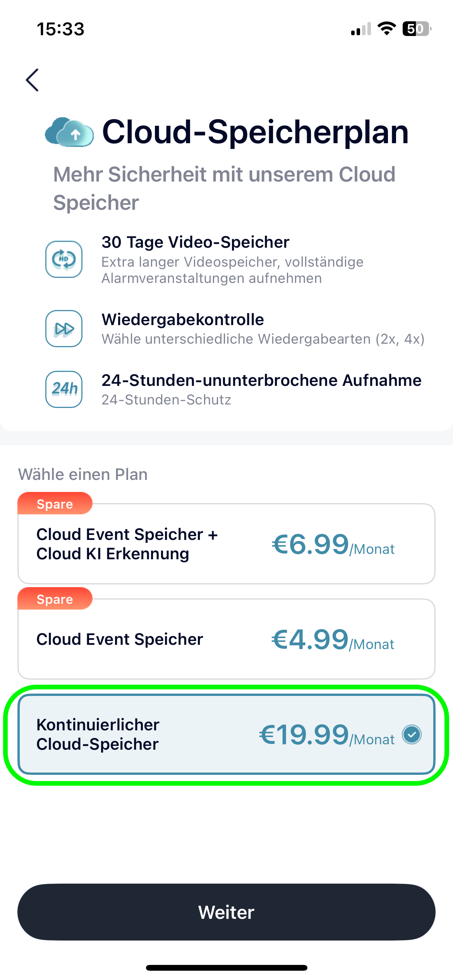
Task: Tap the €6.99/Monat price
Action: pos(333,545)
